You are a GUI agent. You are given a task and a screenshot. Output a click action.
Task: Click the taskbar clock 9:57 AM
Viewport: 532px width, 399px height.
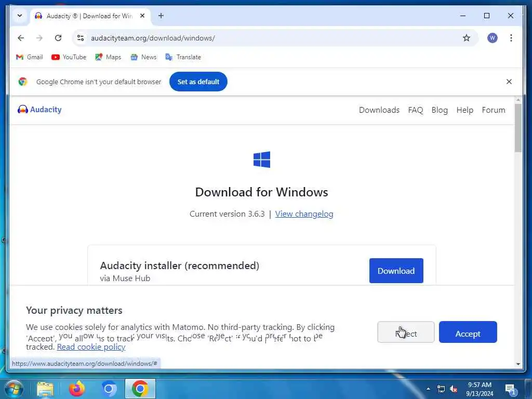(x=480, y=389)
